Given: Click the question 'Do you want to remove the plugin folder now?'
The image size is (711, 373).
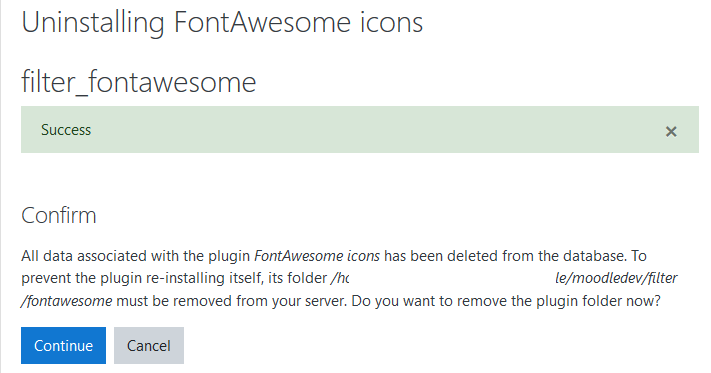Looking at the screenshot, I should (x=506, y=301).
